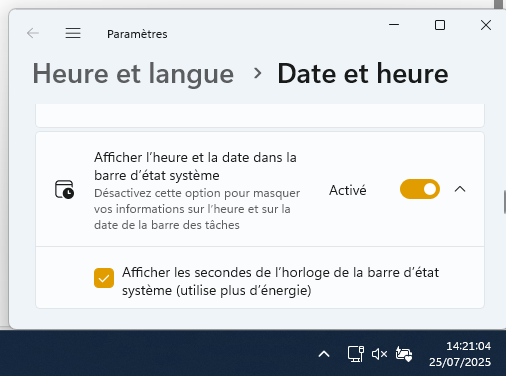
Task: Close the Paramètres window
Action: (x=486, y=25)
